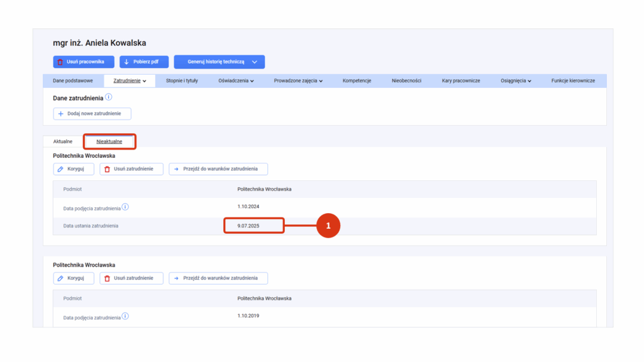Click the trash icon on the first Usuń zatrudnienie
The width and height of the screenshot is (644, 362).
(x=107, y=169)
